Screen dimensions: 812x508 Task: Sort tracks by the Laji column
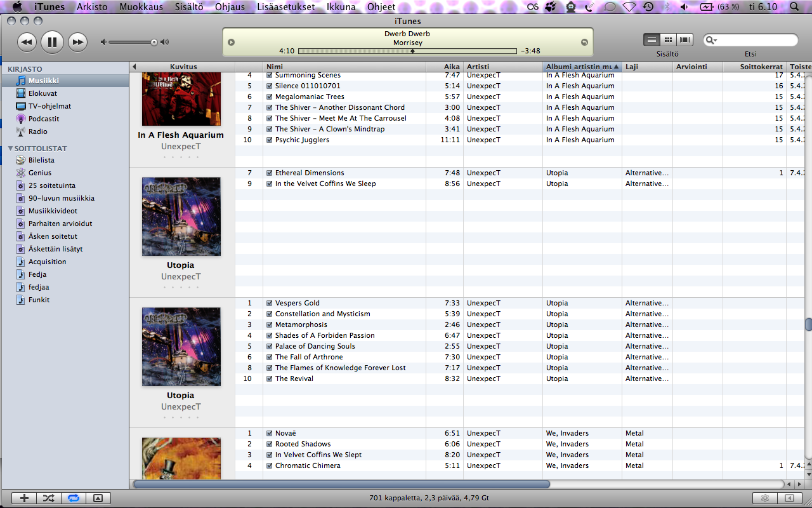647,67
